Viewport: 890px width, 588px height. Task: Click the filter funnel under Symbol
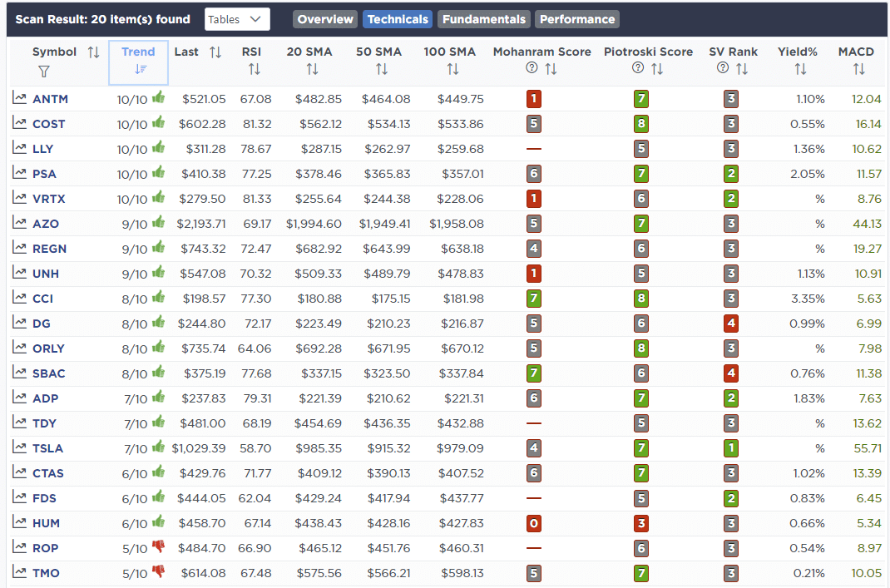coord(43,72)
